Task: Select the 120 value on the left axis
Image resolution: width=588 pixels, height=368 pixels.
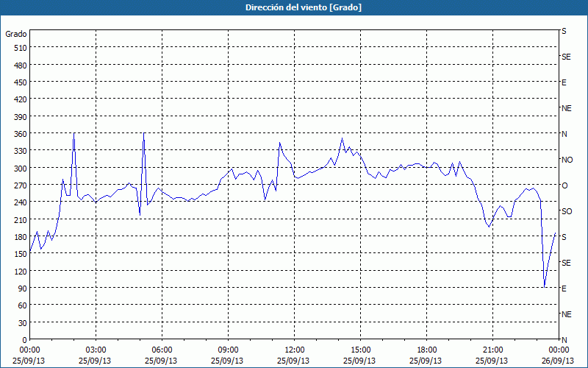Action: [x=21, y=271]
